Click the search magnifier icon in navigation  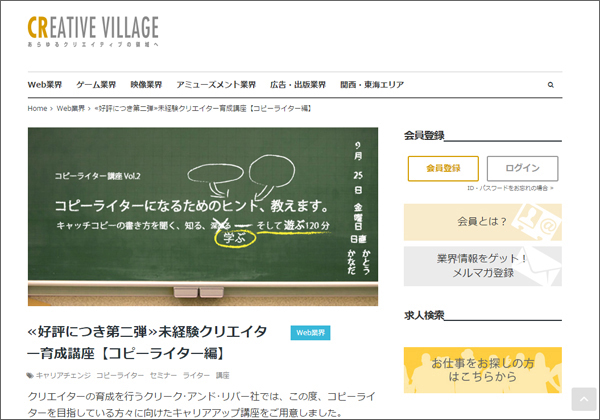(550, 85)
